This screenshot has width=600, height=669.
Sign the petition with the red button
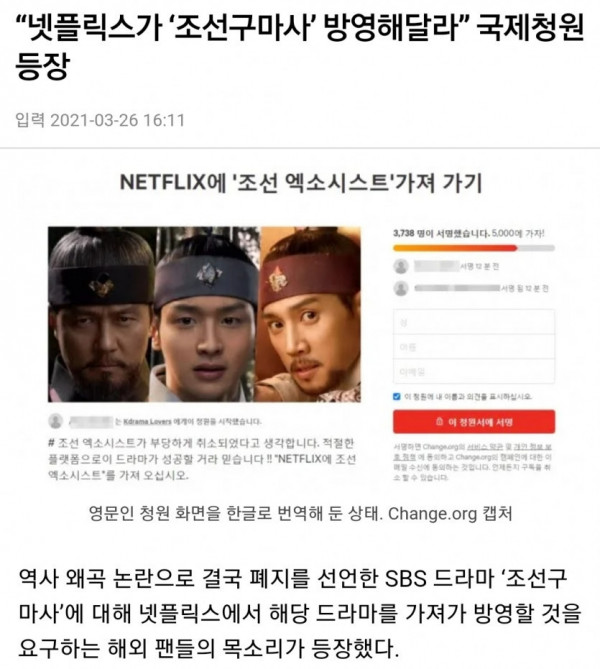pos(474,422)
